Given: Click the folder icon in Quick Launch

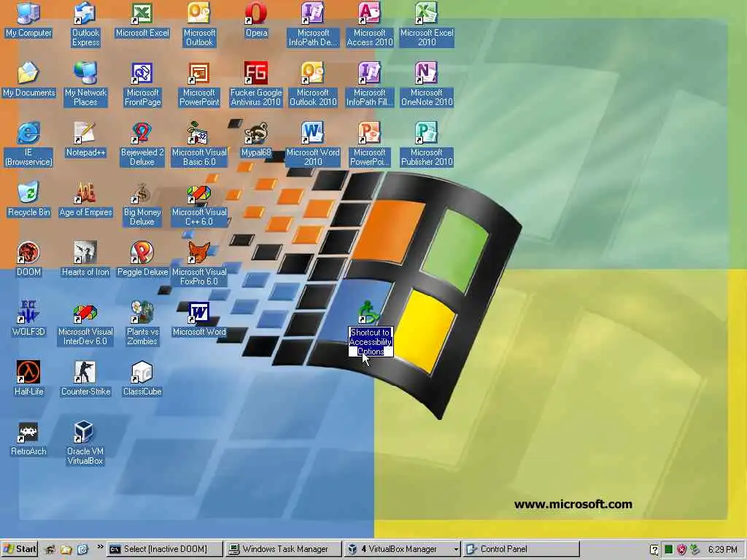Looking at the screenshot, I should pos(66,550).
